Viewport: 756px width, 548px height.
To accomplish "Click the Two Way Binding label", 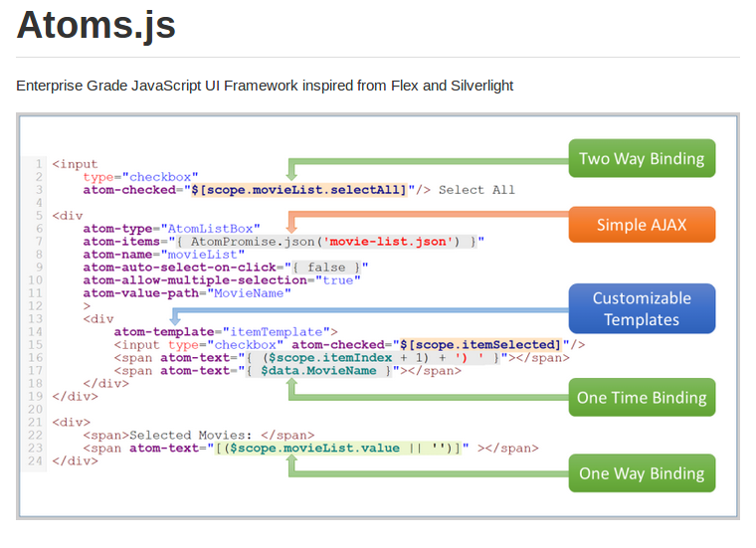I will [x=642, y=158].
